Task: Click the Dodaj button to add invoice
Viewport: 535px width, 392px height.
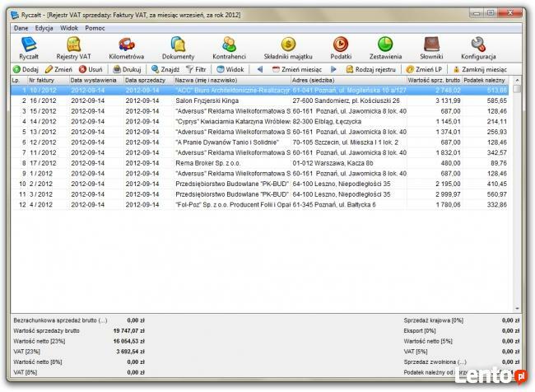Action: (26, 69)
